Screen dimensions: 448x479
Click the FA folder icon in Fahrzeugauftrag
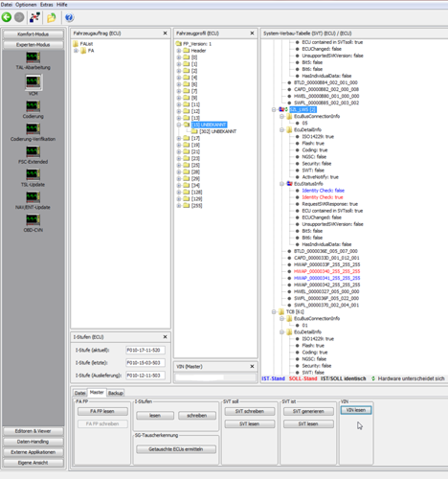(83, 51)
